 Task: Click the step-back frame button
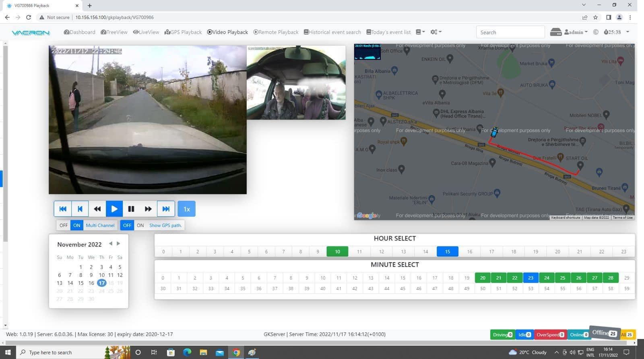coord(80,209)
